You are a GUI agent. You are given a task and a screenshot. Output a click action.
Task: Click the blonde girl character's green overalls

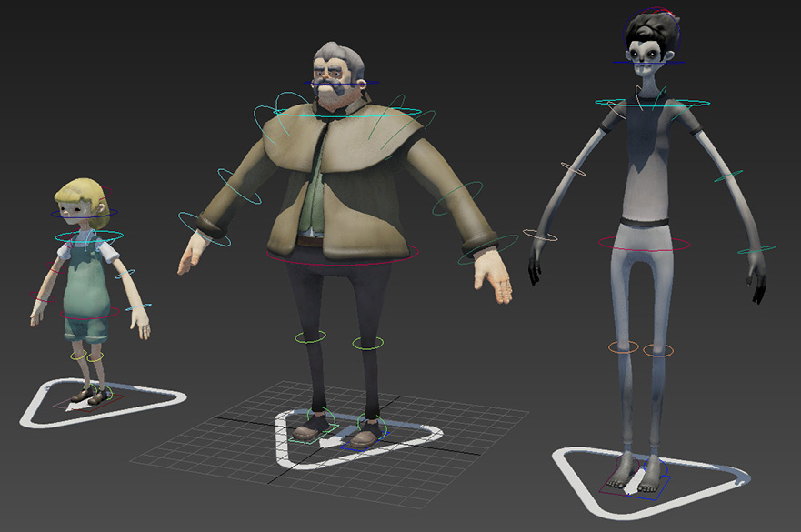click(86, 289)
